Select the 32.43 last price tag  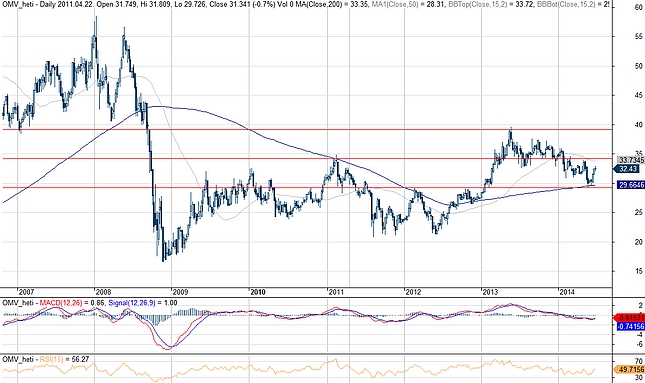pyautogui.click(x=627, y=169)
